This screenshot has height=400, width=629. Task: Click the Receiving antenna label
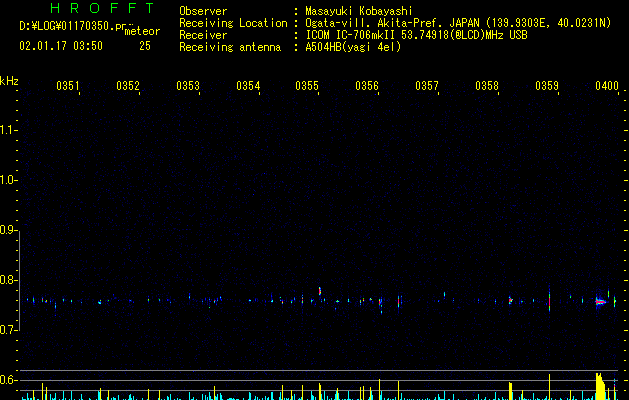point(230,47)
